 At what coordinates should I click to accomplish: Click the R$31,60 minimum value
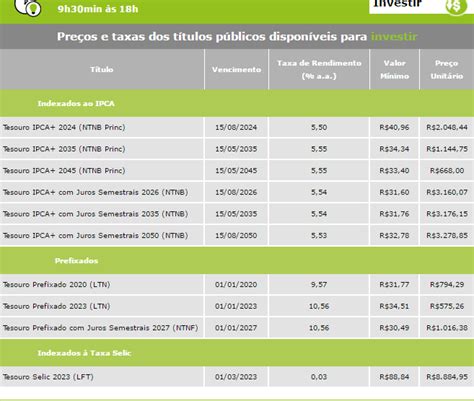tap(394, 192)
